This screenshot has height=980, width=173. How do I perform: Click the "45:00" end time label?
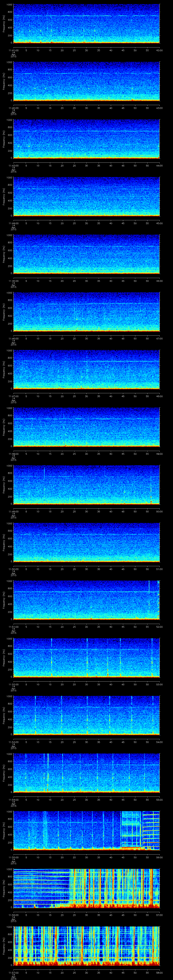point(160,223)
